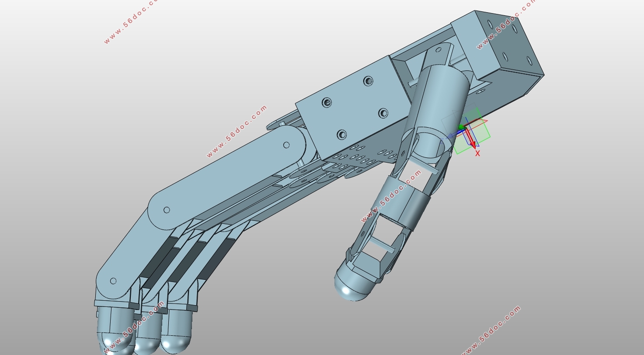The height and width of the screenshot is (355, 644).
Task: Click the red X label by the triad
Action: tap(477, 153)
